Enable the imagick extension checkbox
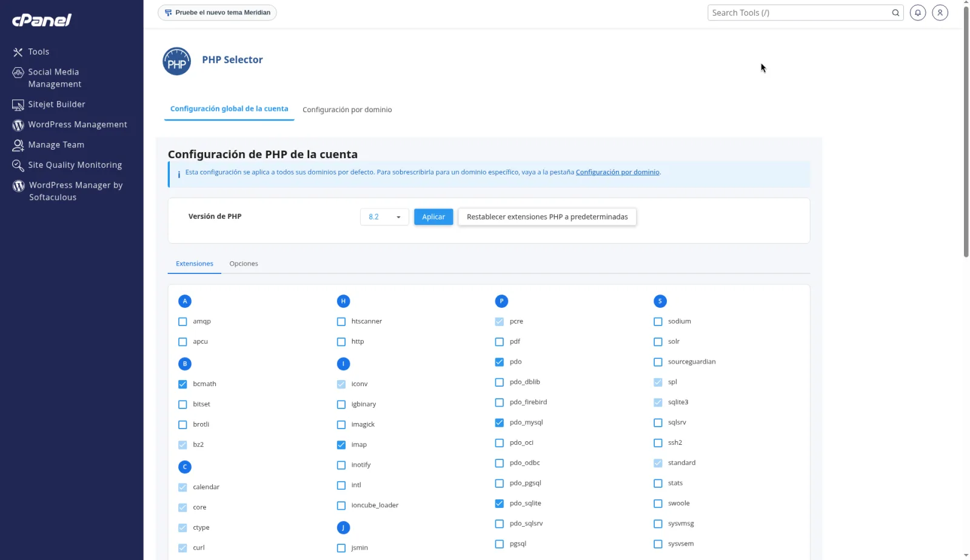This screenshot has width=970, height=560. click(x=341, y=425)
